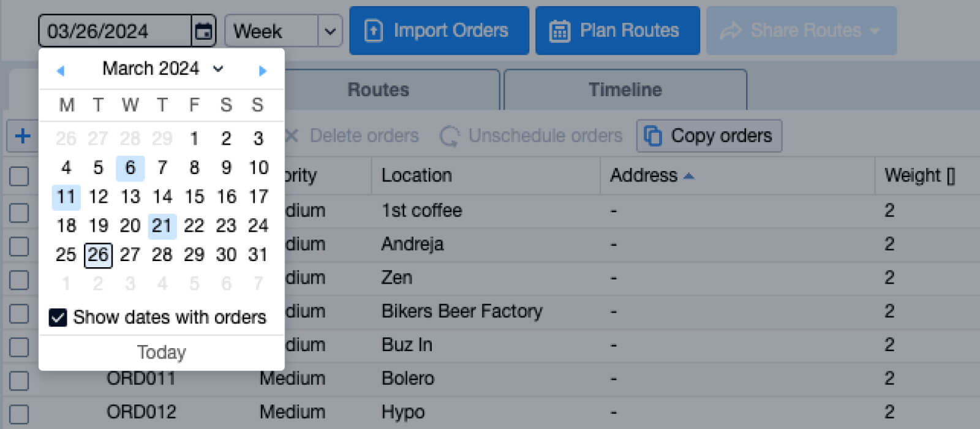The height and width of the screenshot is (429, 980).
Task: Click the Delete orders X icon
Action: (290, 135)
